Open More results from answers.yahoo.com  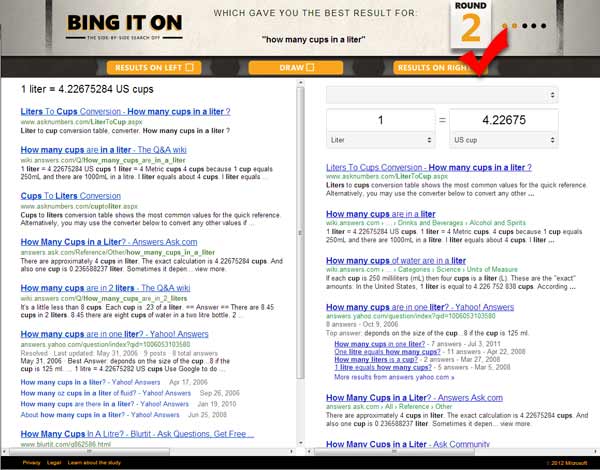[x=395, y=377]
